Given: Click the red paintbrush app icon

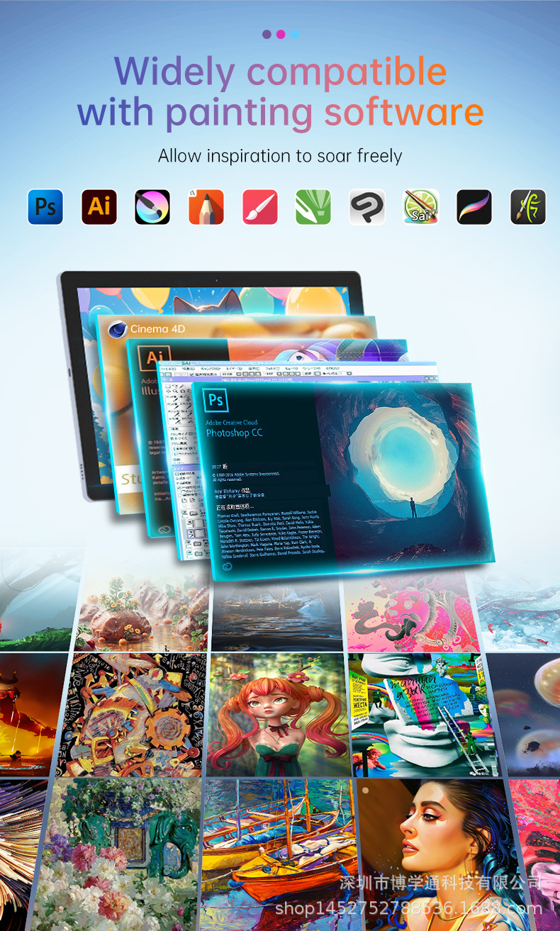Looking at the screenshot, I should (x=260, y=207).
